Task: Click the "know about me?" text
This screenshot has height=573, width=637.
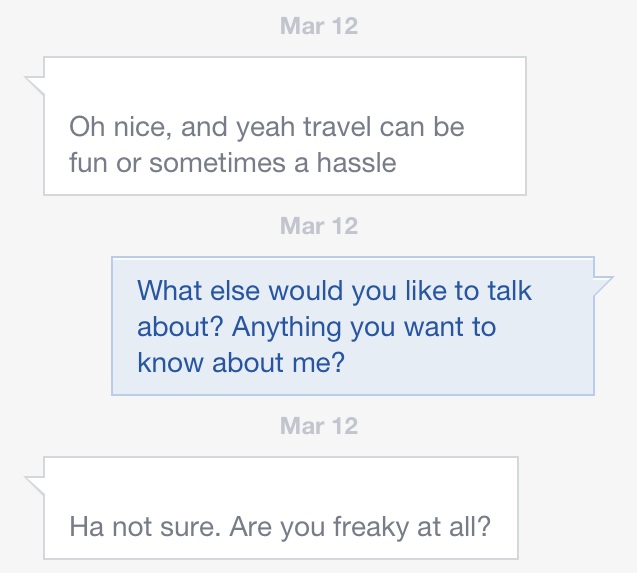Action: point(241,362)
